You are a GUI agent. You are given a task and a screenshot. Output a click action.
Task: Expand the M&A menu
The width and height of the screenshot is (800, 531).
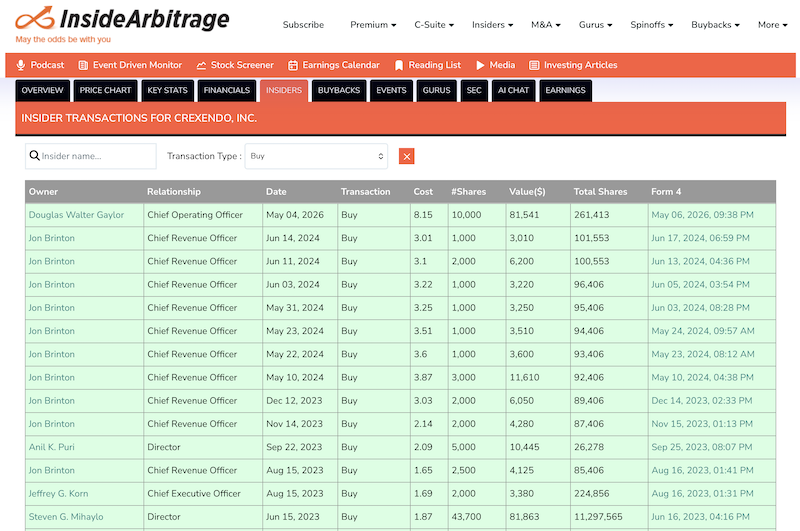click(546, 24)
